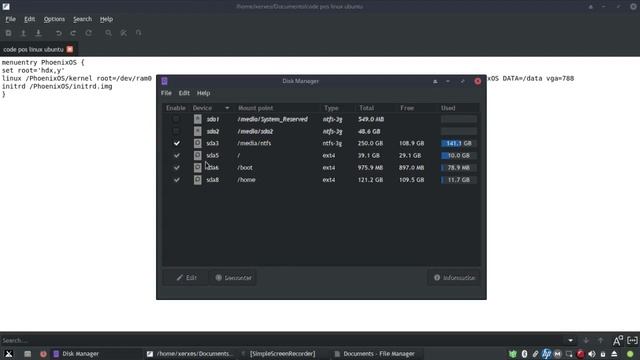
Task: Click the new document icon in editor toolbar
Action: point(8,33)
